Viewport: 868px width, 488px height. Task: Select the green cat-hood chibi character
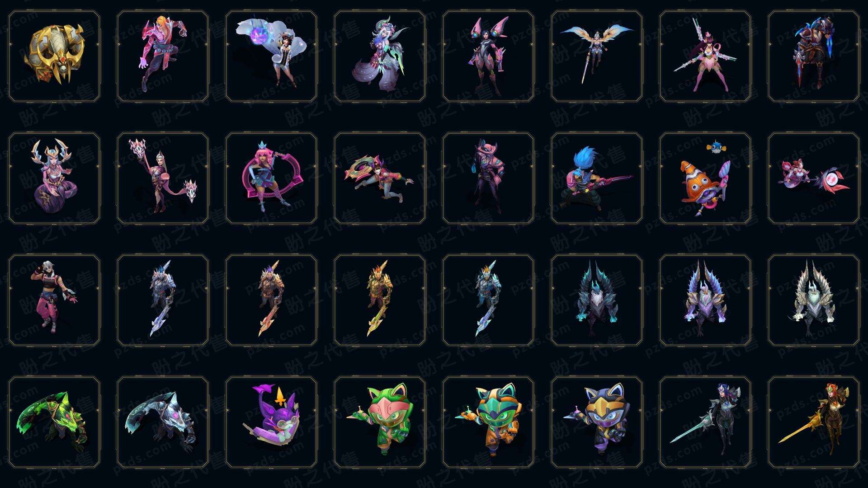(380, 422)
